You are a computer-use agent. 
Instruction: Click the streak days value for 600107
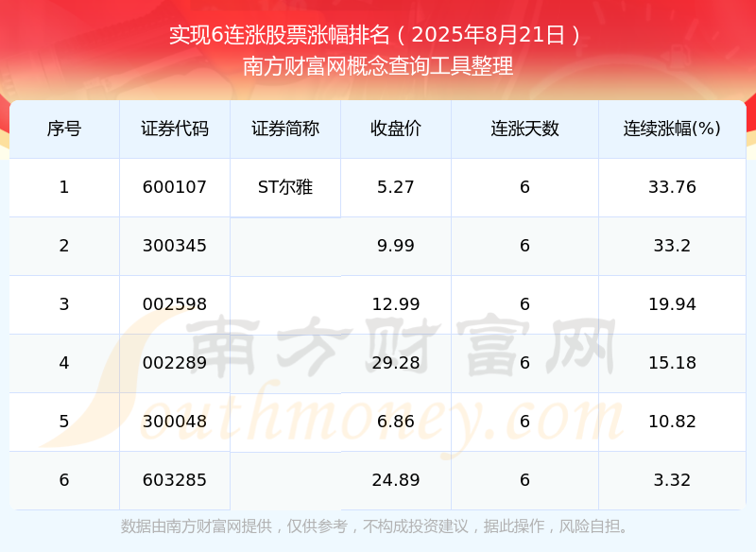coord(524,187)
